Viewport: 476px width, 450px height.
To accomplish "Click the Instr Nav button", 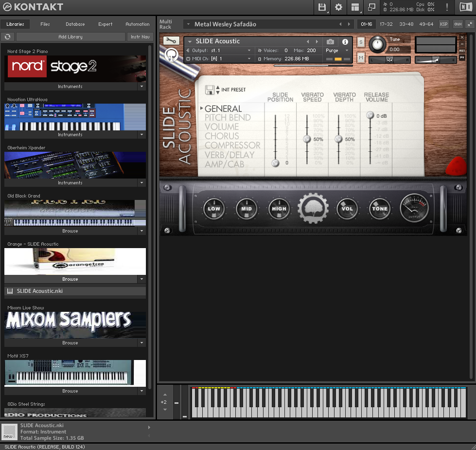I will coord(140,37).
